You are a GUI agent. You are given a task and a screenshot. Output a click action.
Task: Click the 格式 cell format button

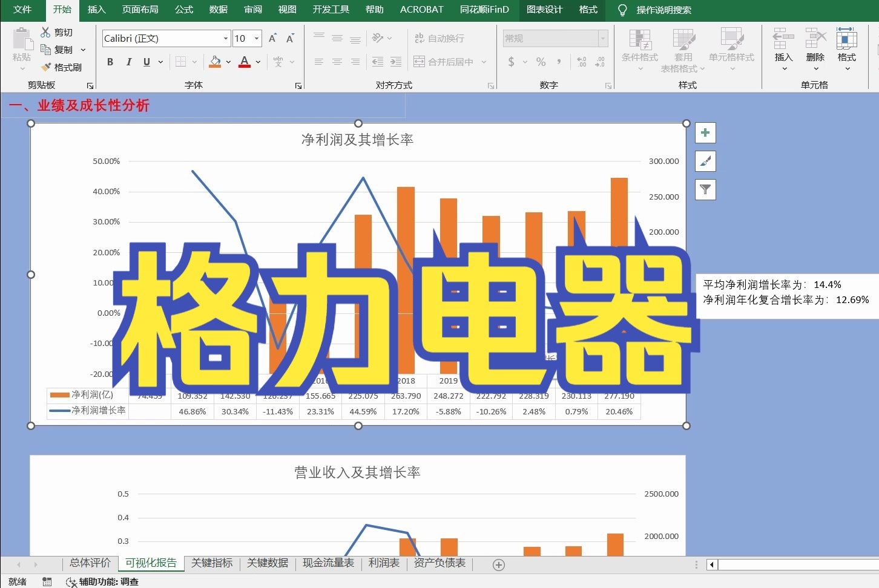pyautogui.click(x=846, y=50)
